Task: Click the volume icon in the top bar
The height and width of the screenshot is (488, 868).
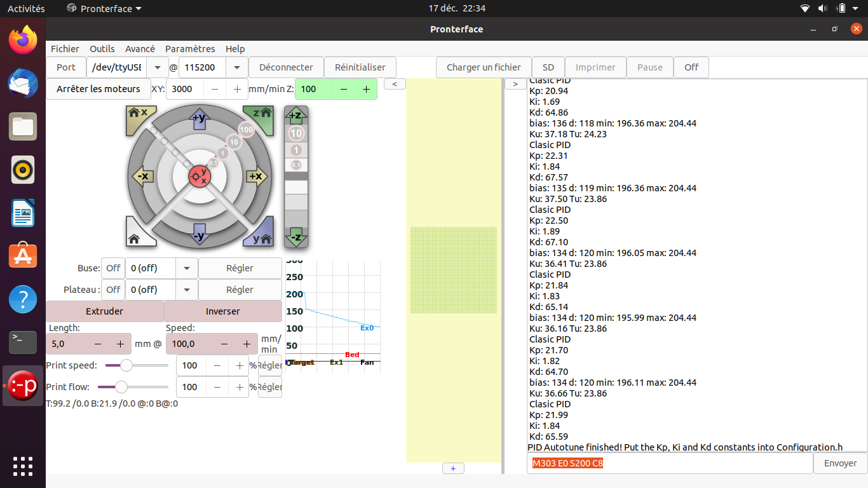Action: (x=823, y=8)
